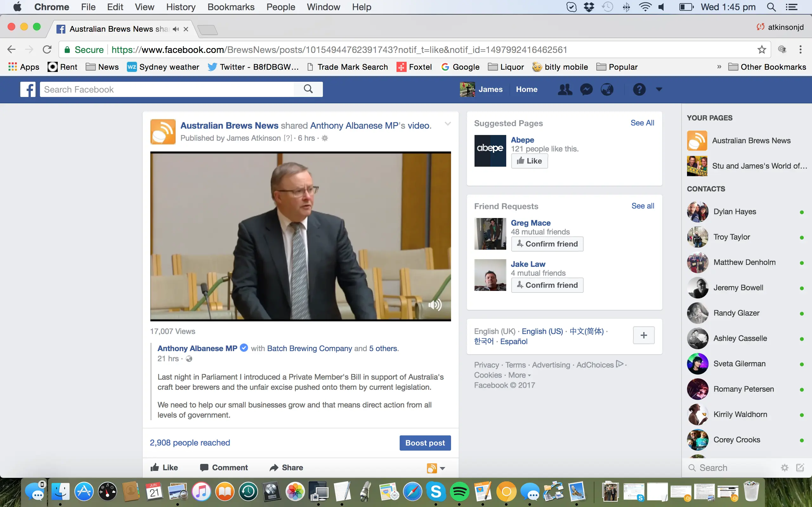The image size is (812, 507).
Task: Mute the tab via its audio indicator
Action: click(x=176, y=29)
